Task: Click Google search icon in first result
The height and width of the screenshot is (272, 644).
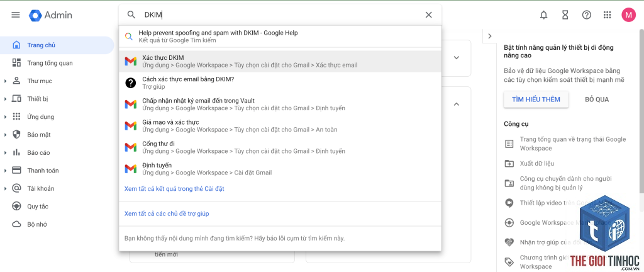Action: point(129,37)
